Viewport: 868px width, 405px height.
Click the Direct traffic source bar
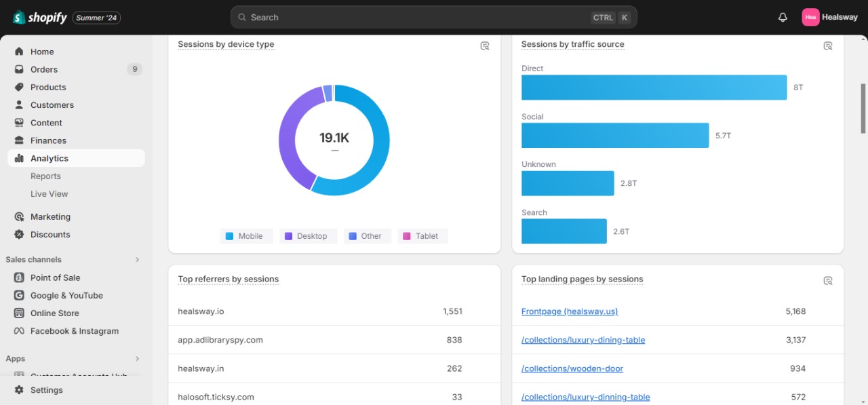[x=654, y=88]
